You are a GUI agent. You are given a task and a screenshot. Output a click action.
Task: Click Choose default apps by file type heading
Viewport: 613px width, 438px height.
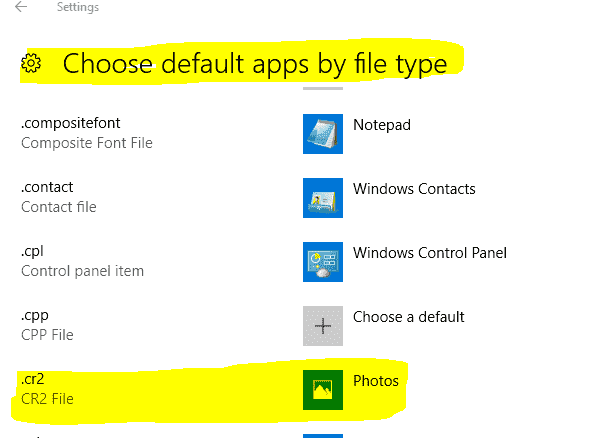pyautogui.click(x=255, y=64)
